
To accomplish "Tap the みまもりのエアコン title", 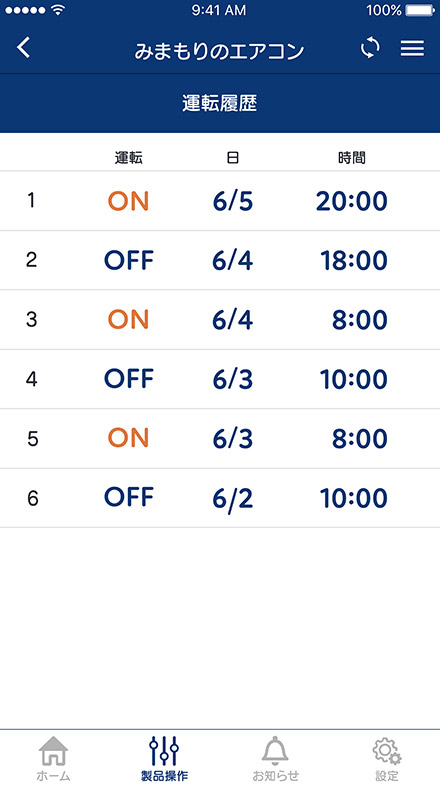I will (x=219, y=51).
